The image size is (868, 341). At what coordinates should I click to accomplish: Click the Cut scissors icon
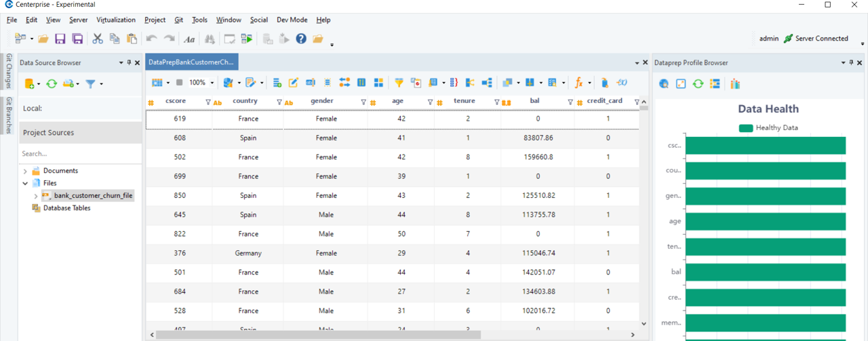98,39
